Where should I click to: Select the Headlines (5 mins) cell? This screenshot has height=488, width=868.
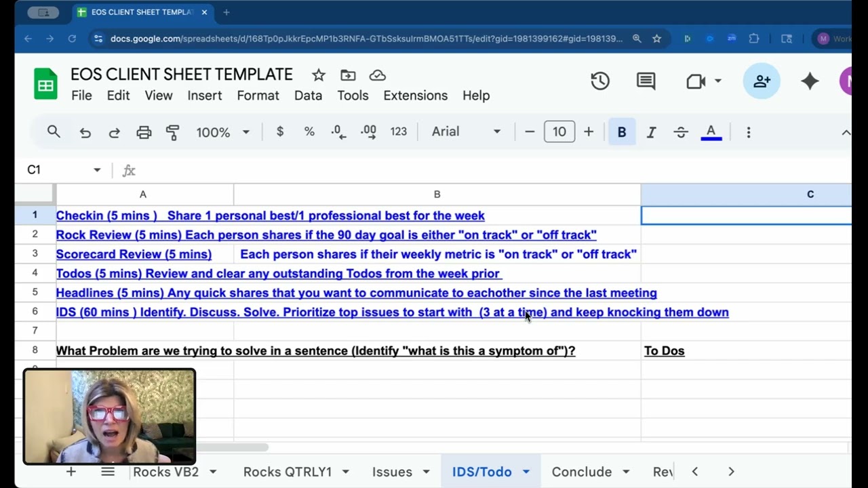coord(145,293)
